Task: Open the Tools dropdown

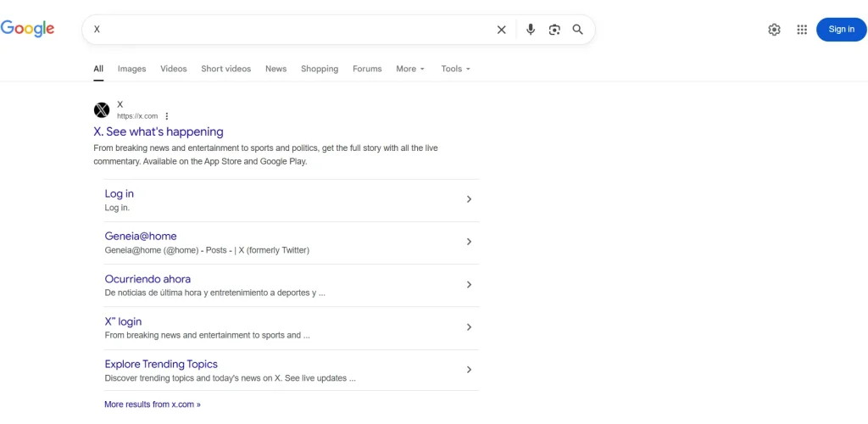Action: point(455,69)
